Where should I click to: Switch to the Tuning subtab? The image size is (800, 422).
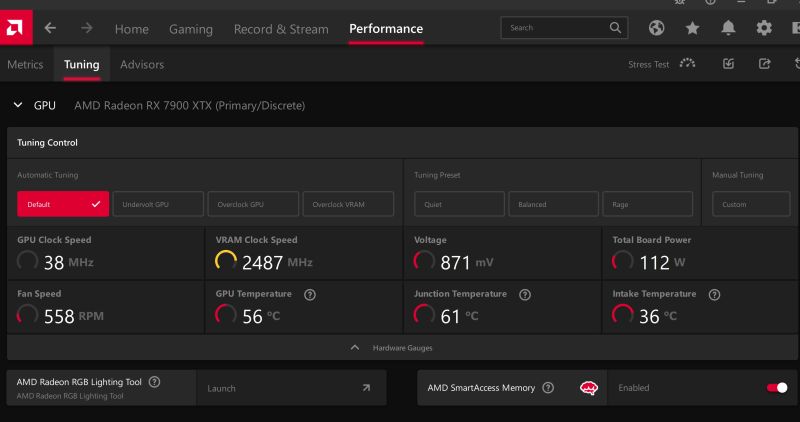(82, 64)
